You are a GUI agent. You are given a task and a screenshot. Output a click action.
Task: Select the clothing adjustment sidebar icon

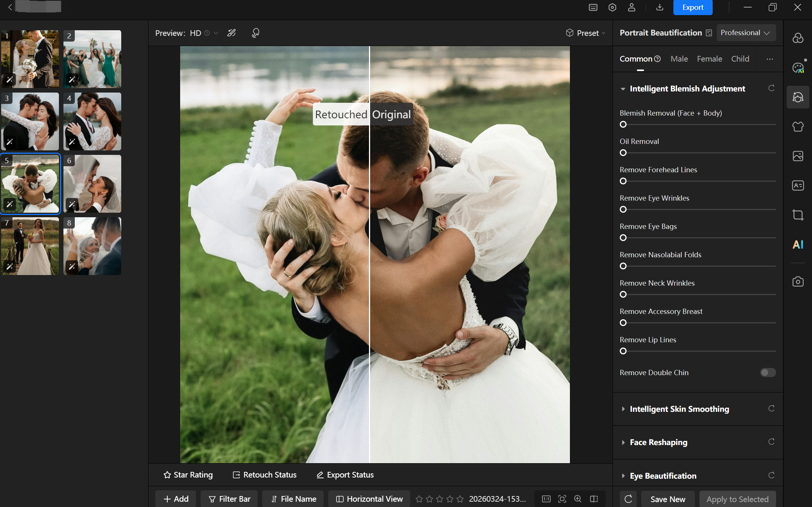(798, 127)
